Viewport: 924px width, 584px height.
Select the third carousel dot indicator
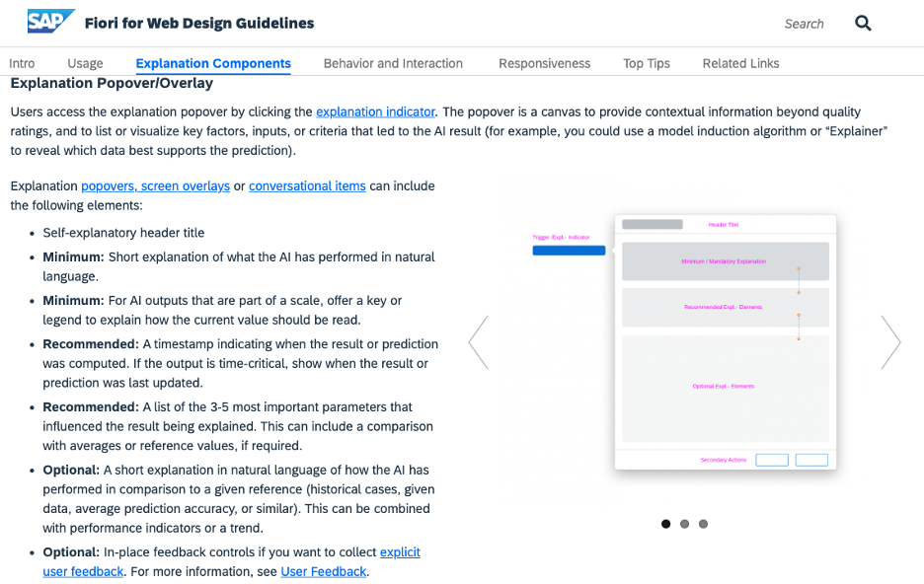(703, 524)
